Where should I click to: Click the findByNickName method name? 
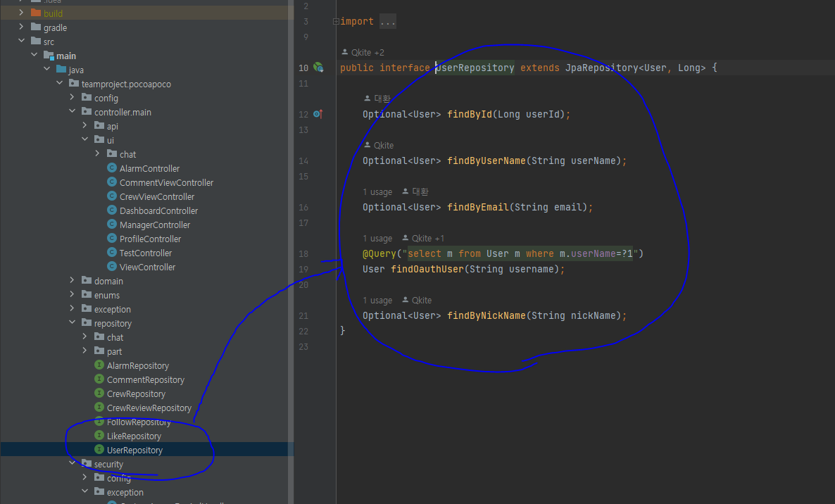pyautogui.click(x=486, y=315)
